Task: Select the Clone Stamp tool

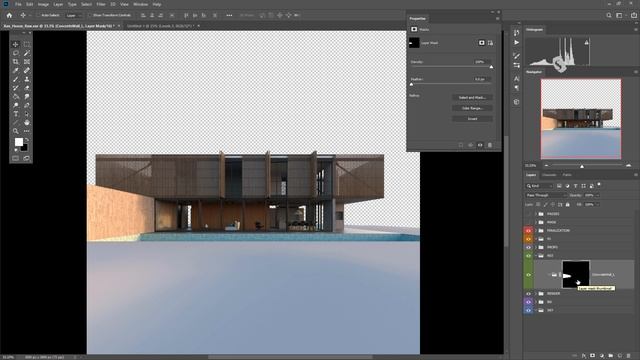Action: coord(27,79)
